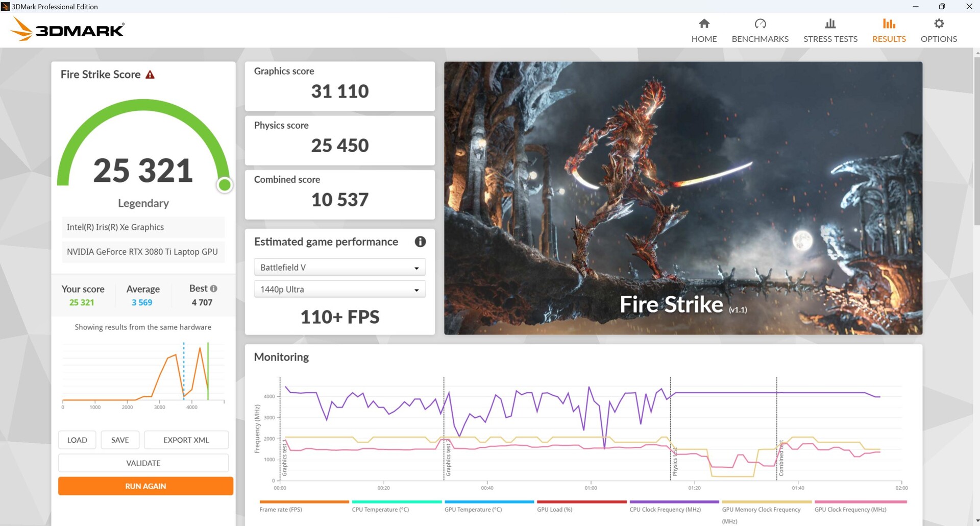Image resolution: width=980 pixels, height=526 pixels.
Task: Click the NVIDIA GeForce RTX 3080 Ti Laptop GPU entry
Action: click(143, 252)
